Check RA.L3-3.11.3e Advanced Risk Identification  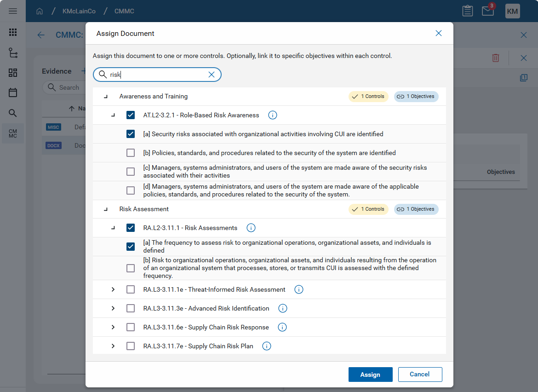(x=131, y=308)
